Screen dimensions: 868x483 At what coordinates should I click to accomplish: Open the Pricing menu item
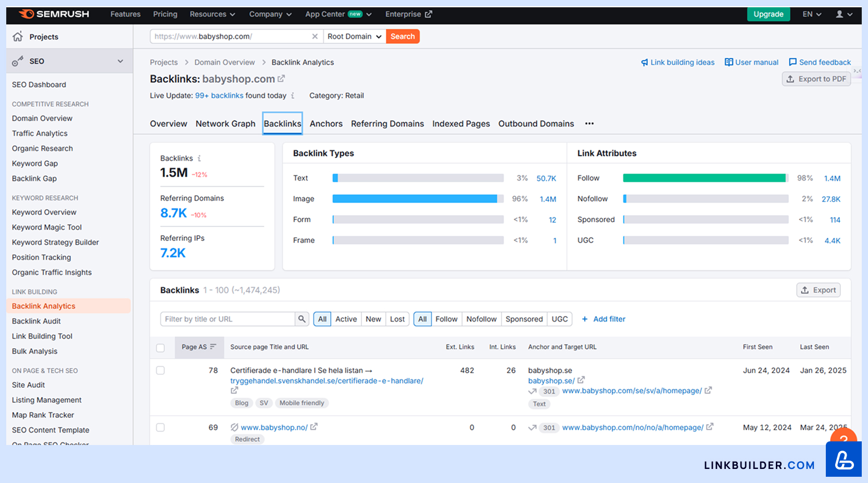(165, 14)
